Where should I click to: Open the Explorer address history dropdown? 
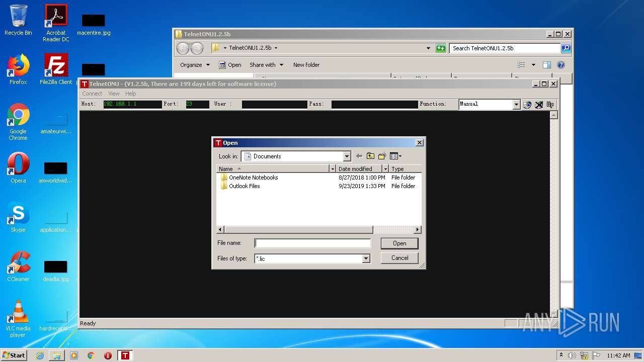click(x=428, y=48)
